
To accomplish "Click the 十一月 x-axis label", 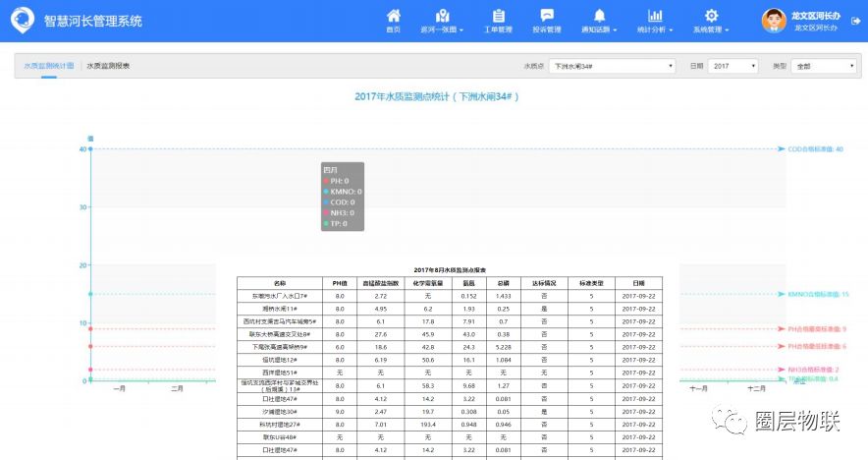I will (698, 388).
